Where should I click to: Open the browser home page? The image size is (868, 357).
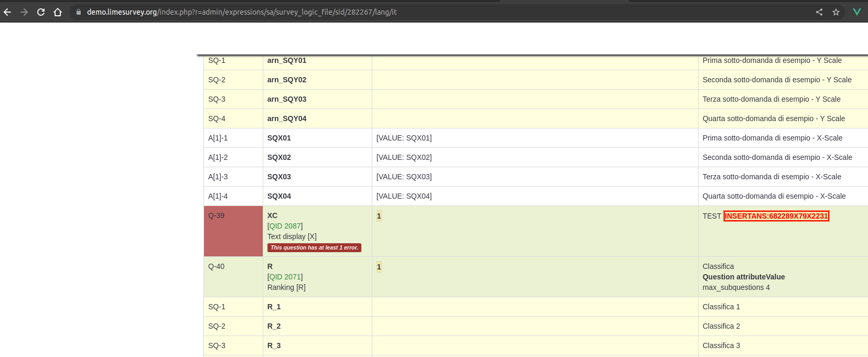point(58,12)
